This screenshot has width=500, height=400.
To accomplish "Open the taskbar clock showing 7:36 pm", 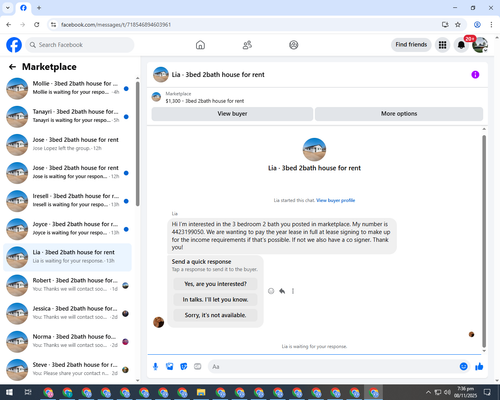I will [x=465, y=392].
